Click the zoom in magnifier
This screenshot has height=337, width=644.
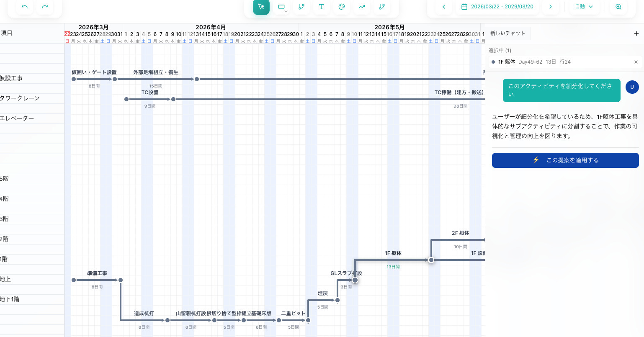tap(618, 7)
